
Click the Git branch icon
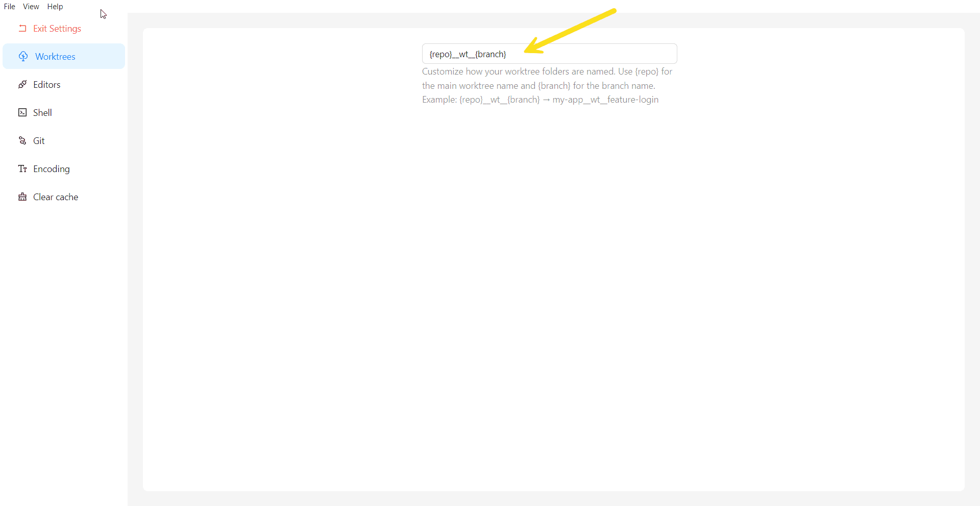(22, 141)
